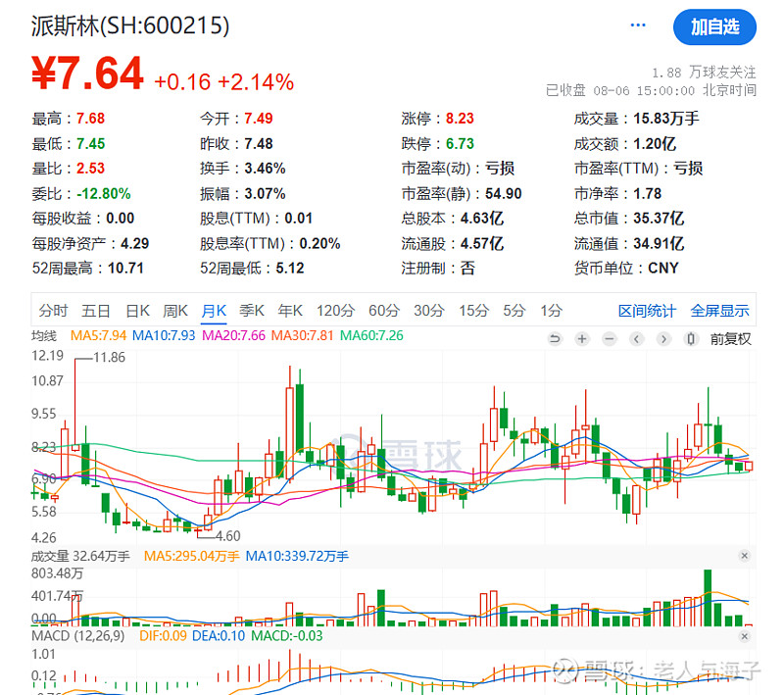Viewport: 784px width, 695px height.
Task: Click the DEA:0.10 indicator value
Action: [x=219, y=636]
